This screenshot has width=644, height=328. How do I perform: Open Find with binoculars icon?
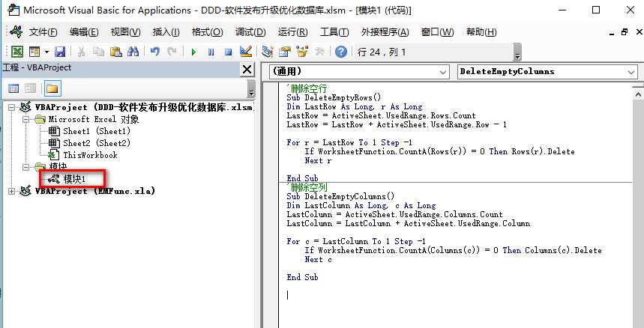coord(133,52)
